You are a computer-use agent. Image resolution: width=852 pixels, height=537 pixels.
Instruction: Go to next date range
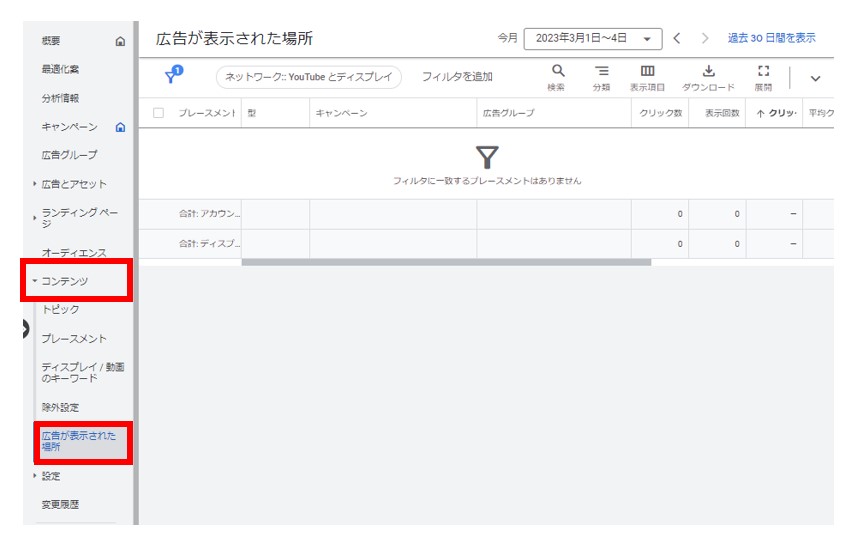[705, 38]
